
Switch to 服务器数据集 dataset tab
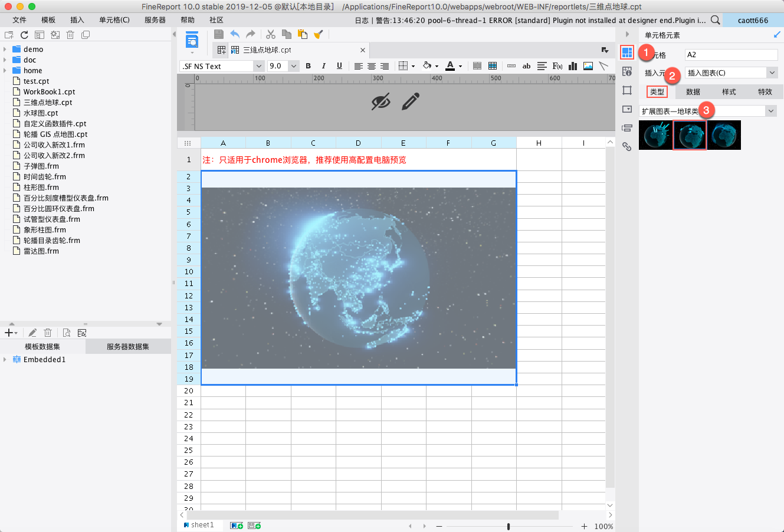click(x=127, y=347)
